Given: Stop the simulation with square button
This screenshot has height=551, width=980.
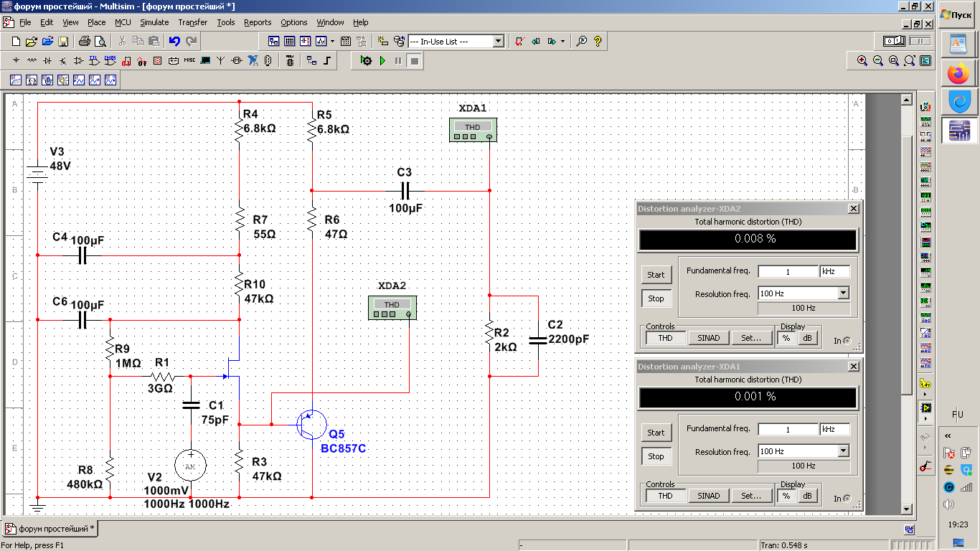Looking at the screenshot, I should click(x=414, y=60).
